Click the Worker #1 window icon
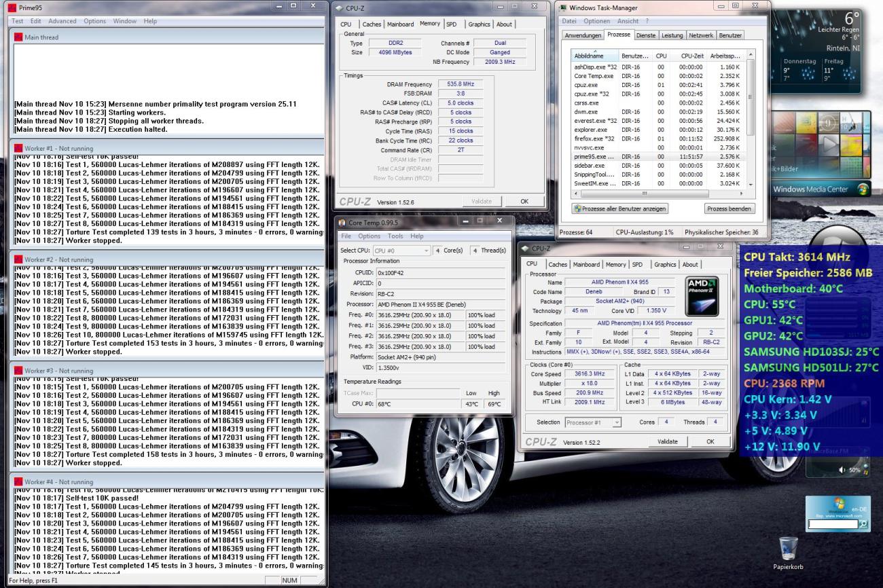The width and height of the screenshot is (883, 588). [x=18, y=148]
